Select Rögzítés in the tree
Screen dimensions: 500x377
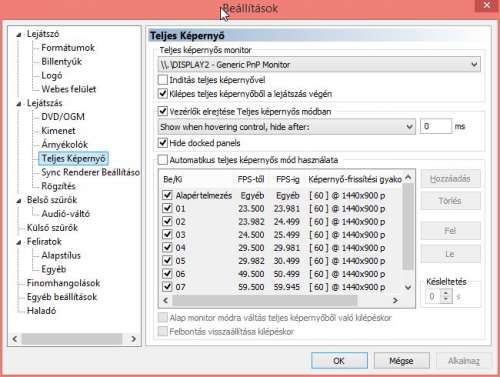pos(58,186)
